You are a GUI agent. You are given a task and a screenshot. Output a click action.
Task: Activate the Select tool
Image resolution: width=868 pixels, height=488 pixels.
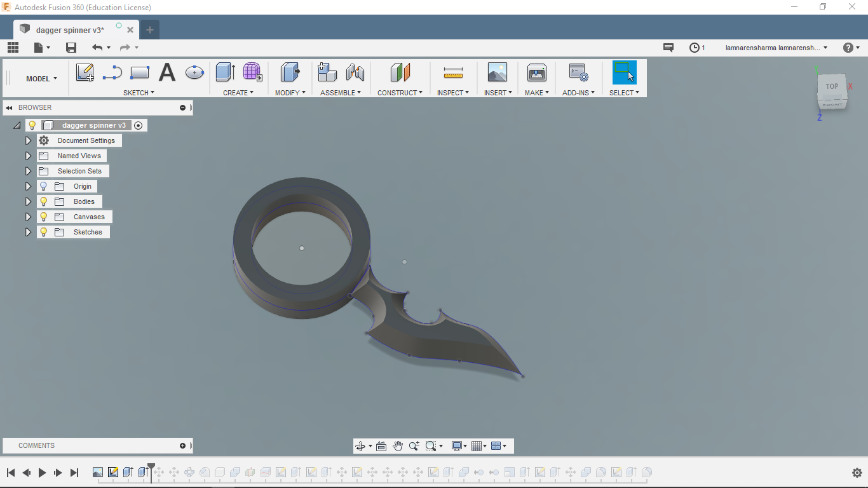[624, 72]
